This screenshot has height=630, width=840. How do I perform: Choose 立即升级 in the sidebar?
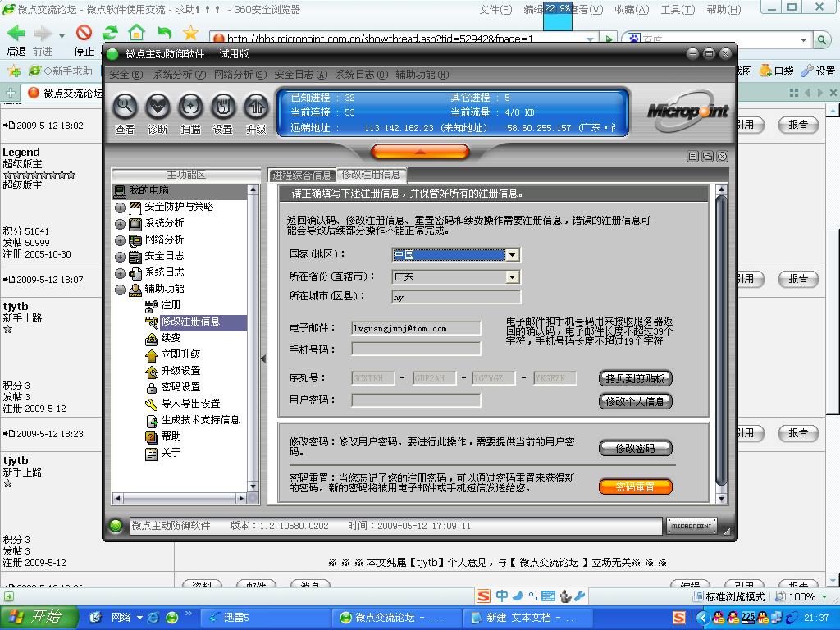(x=180, y=354)
